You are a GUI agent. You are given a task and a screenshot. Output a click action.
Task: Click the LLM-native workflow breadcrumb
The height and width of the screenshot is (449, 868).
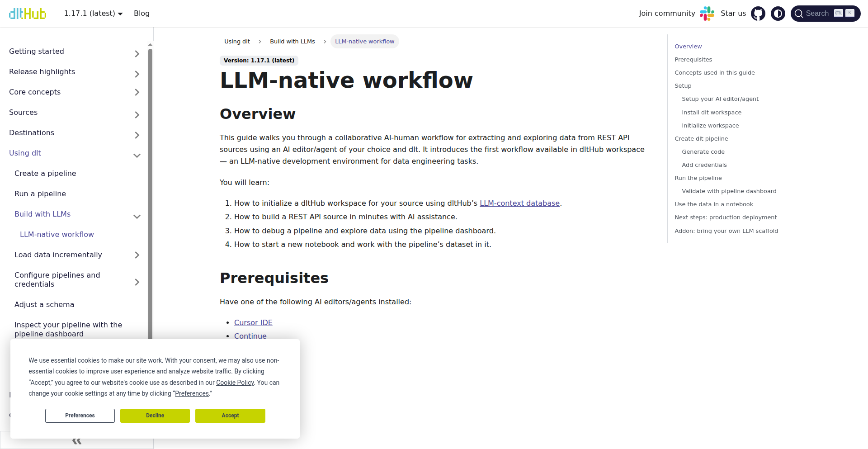click(364, 42)
